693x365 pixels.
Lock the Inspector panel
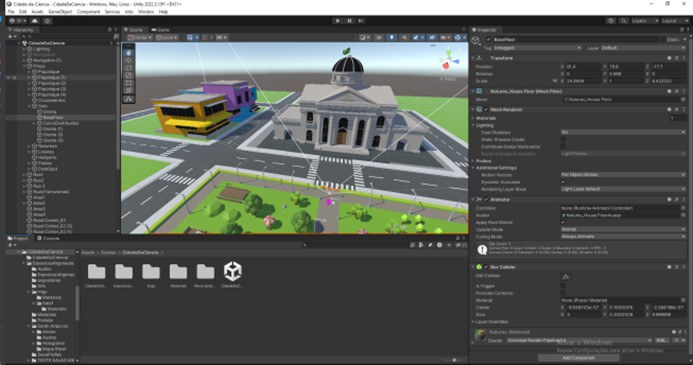click(x=681, y=30)
